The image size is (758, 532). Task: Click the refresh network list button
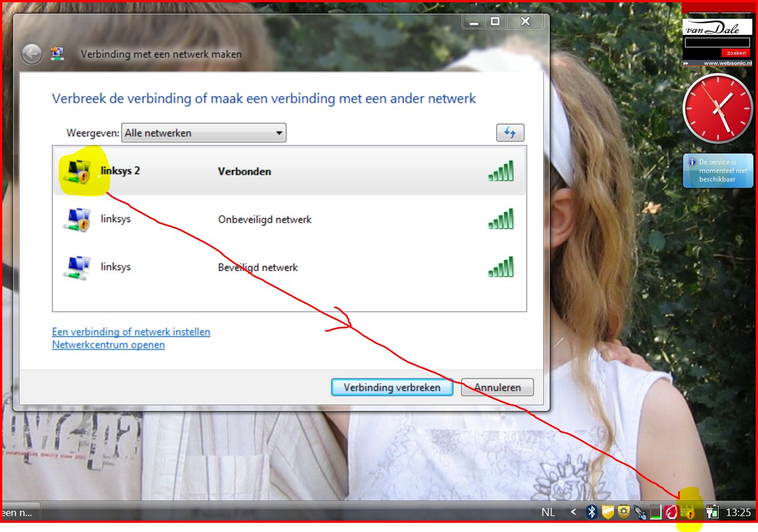coord(510,133)
